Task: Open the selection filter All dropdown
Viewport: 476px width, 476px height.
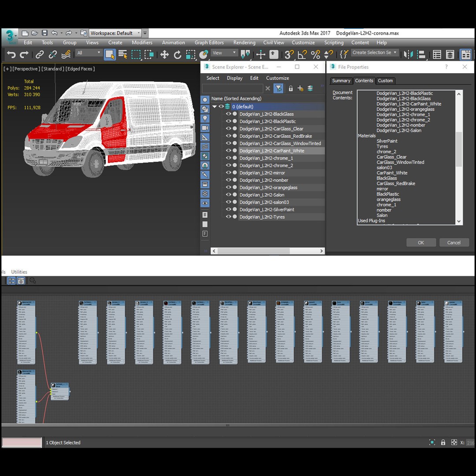Action: pos(88,53)
